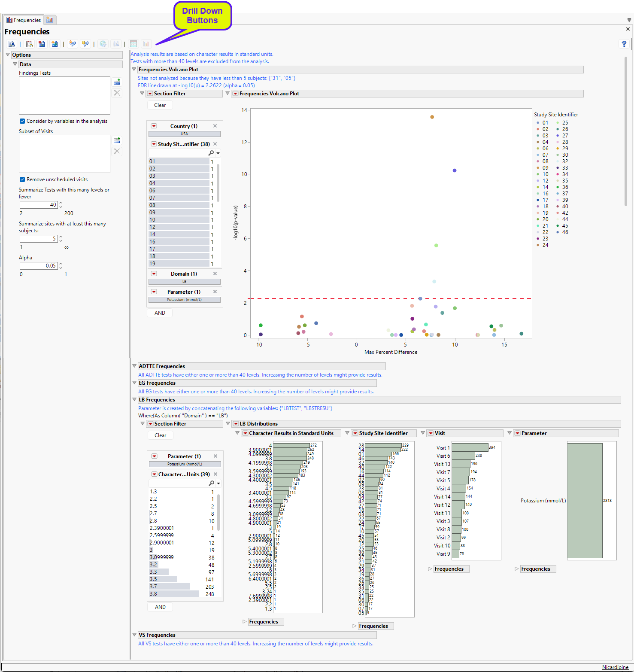Viewport: 634px width, 672px height.
Task: Collapse the Frequencies Volcano Plot outline
Action: (134, 70)
